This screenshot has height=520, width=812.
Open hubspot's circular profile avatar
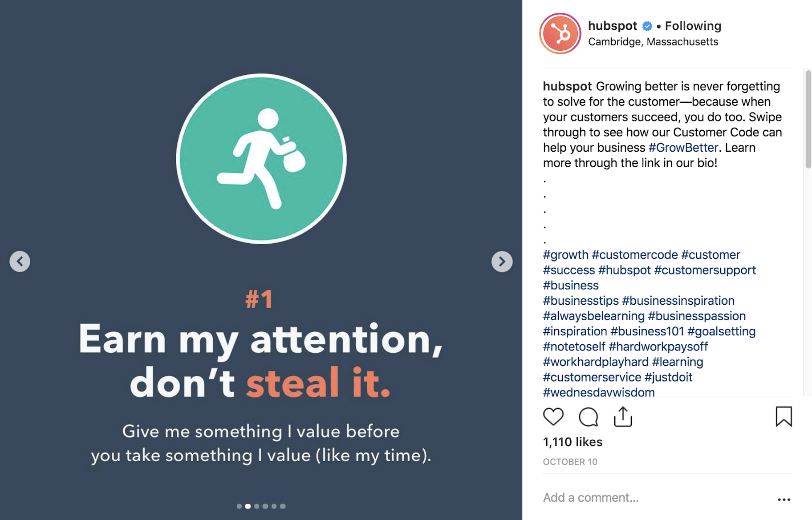(560, 33)
